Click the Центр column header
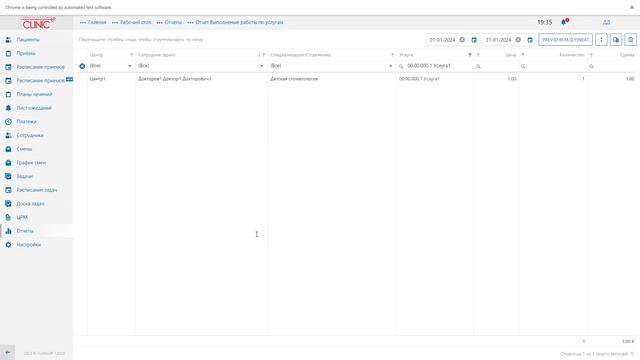 (96, 55)
